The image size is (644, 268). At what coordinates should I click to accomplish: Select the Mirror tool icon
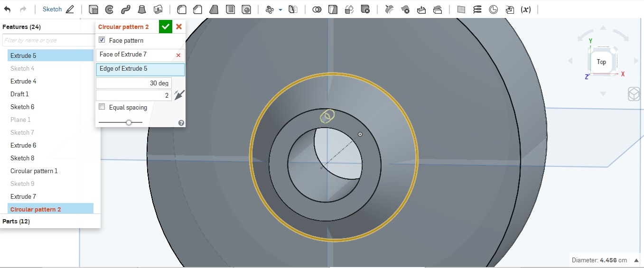[293, 9]
